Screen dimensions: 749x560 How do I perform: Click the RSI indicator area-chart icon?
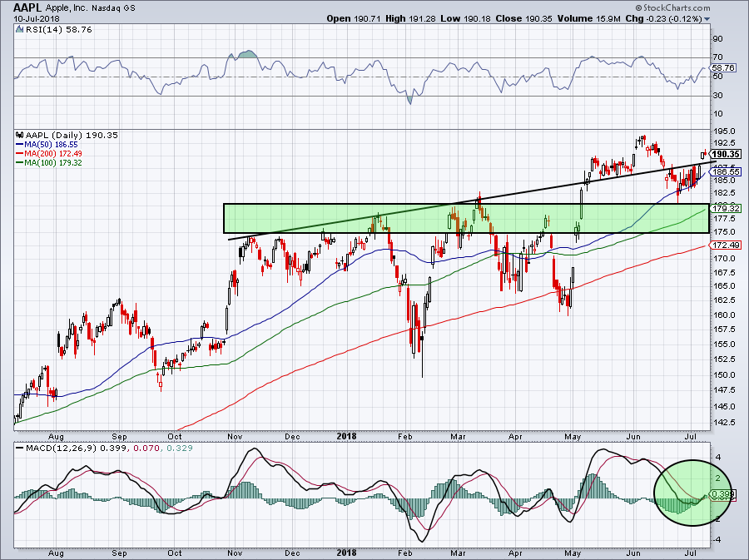19,30
